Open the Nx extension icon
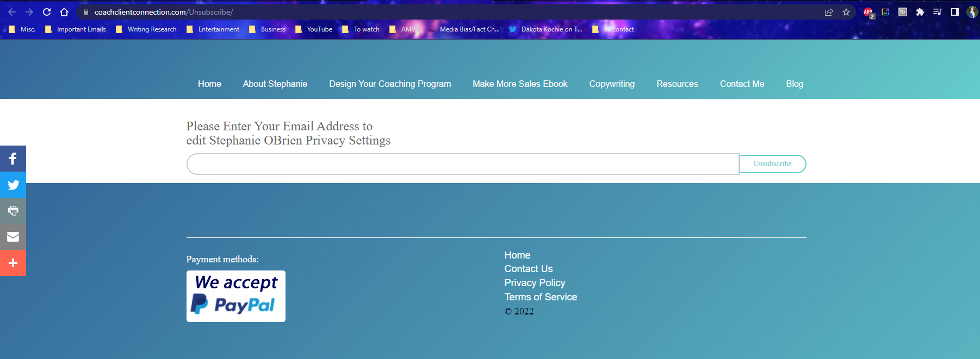 (x=903, y=12)
